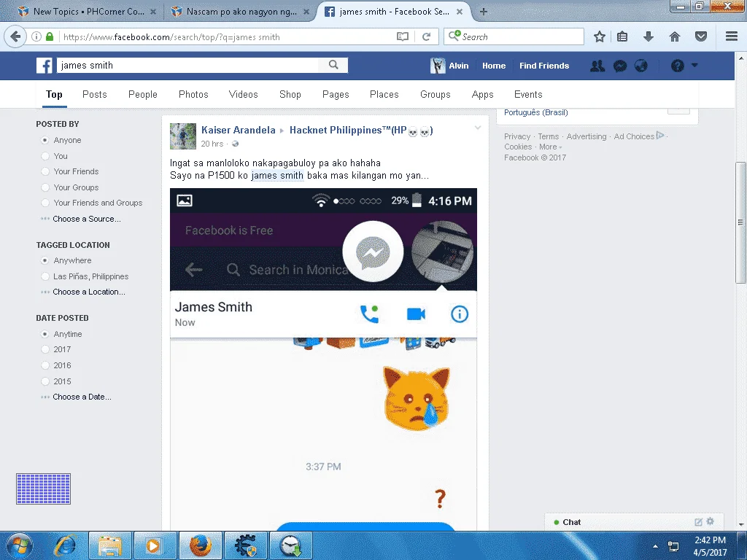The height and width of the screenshot is (560, 747).
Task: Switch to the Photos search tab
Action: tap(193, 94)
